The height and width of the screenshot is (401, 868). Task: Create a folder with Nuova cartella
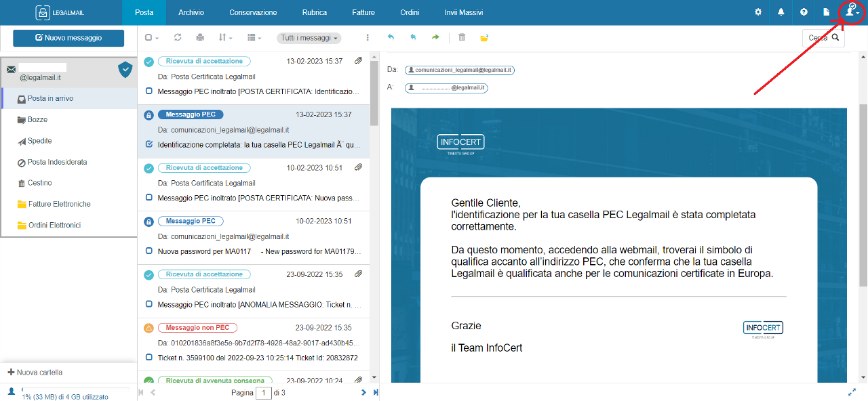point(35,373)
